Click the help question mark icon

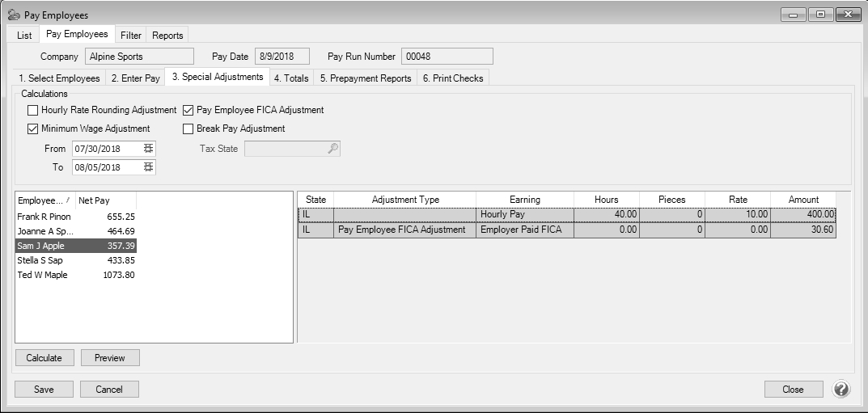[x=841, y=390]
